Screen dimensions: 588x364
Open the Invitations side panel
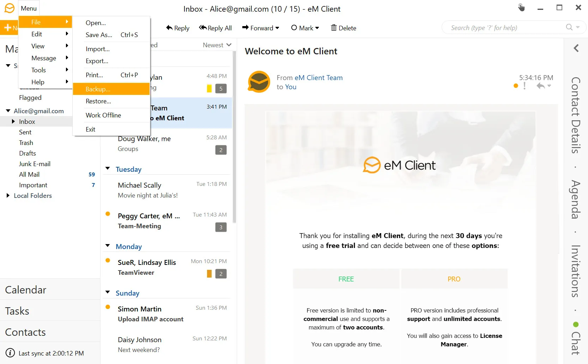[576, 271]
